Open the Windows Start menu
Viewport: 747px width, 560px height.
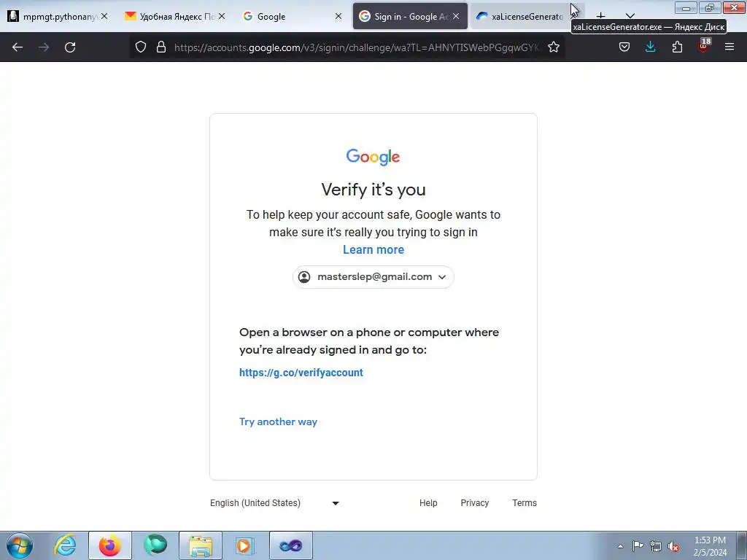pyautogui.click(x=20, y=545)
